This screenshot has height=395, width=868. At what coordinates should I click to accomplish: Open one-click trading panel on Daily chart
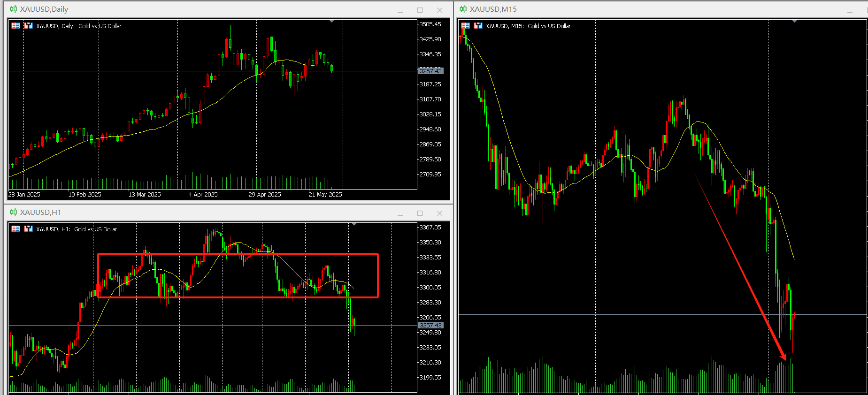(16, 26)
